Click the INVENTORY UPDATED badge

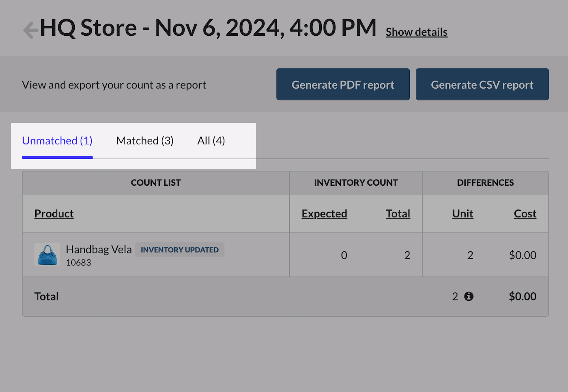[179, 250]
